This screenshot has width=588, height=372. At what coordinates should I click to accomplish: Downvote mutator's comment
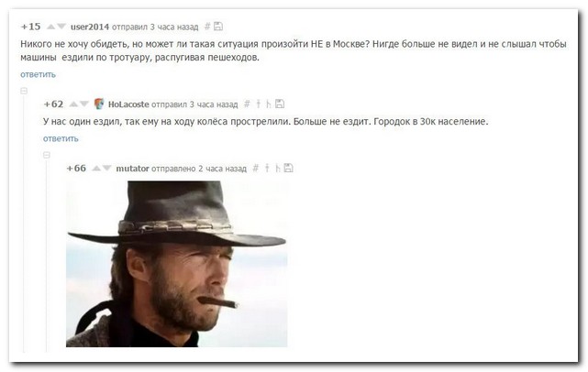click(x=107, y=168)
